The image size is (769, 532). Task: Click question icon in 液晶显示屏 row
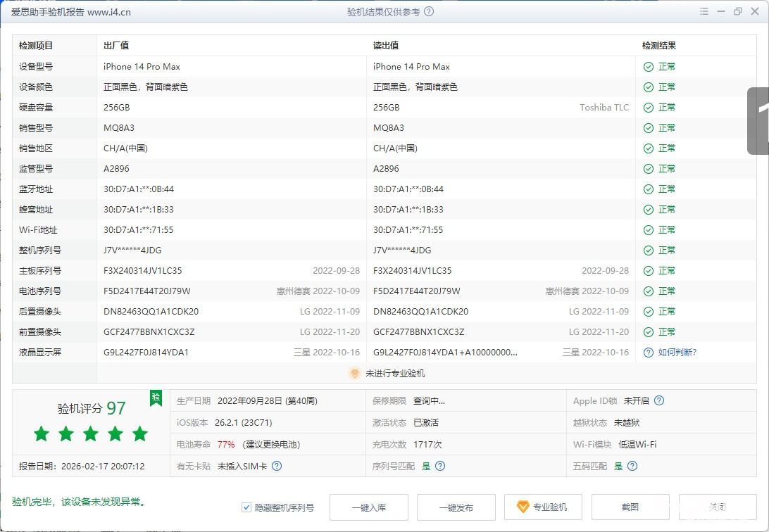[649, 352]
